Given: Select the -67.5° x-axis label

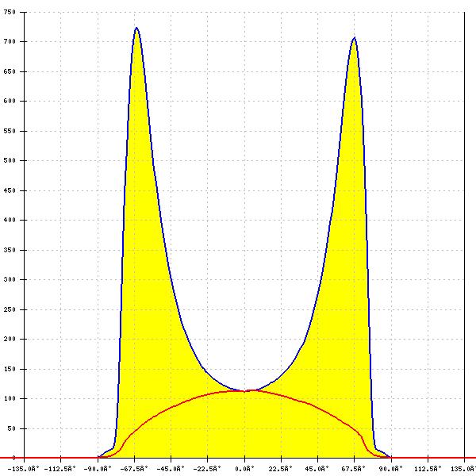Looking at the screenshot, I should click(135, 468).
